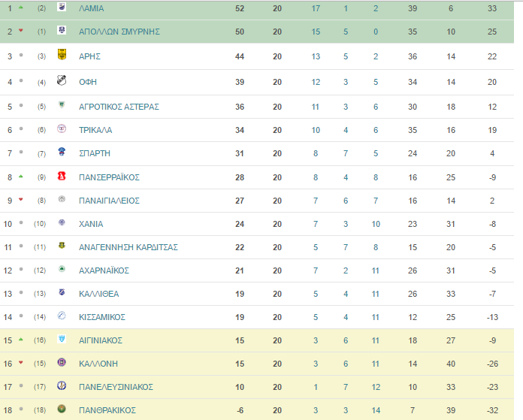Click the ΠΑΝΘΡΑΚΙΚΟΣ green round crest
The width and height of the screenshot is (523, 420).
[x=62, y=409]
